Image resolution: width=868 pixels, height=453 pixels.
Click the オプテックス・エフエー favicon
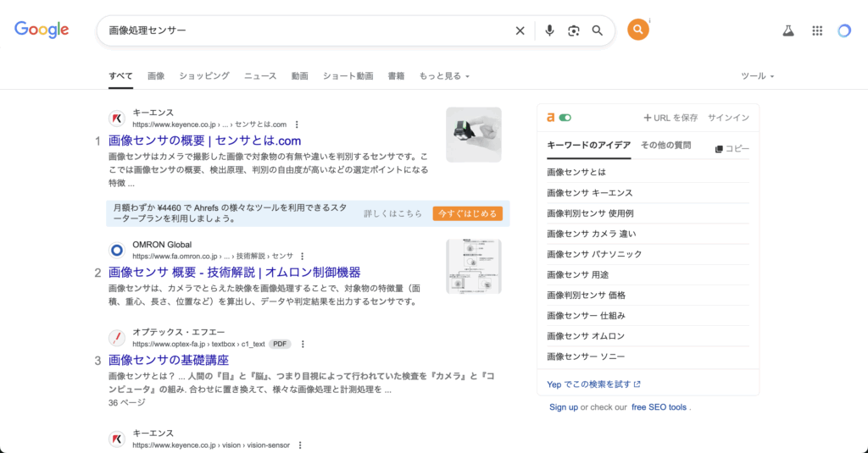[x=117, y=338]
